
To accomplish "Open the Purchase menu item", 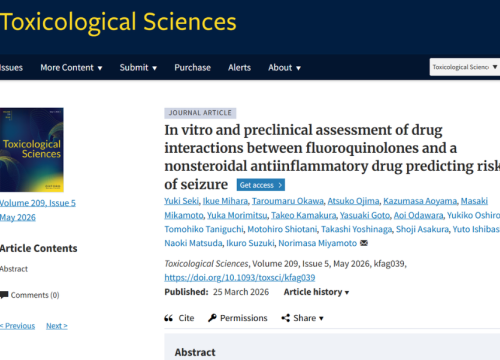I will [193, 68].
